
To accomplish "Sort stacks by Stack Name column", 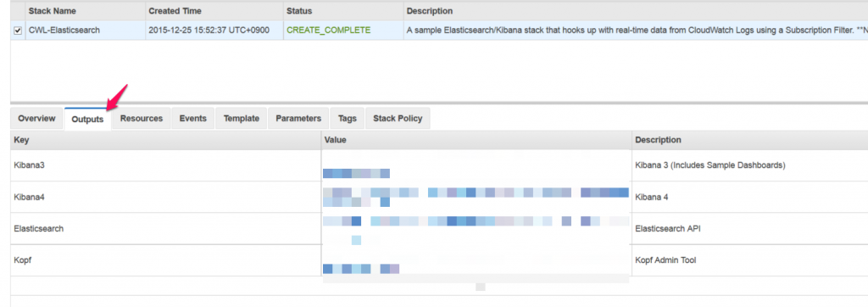I will (x=52, y=11).
